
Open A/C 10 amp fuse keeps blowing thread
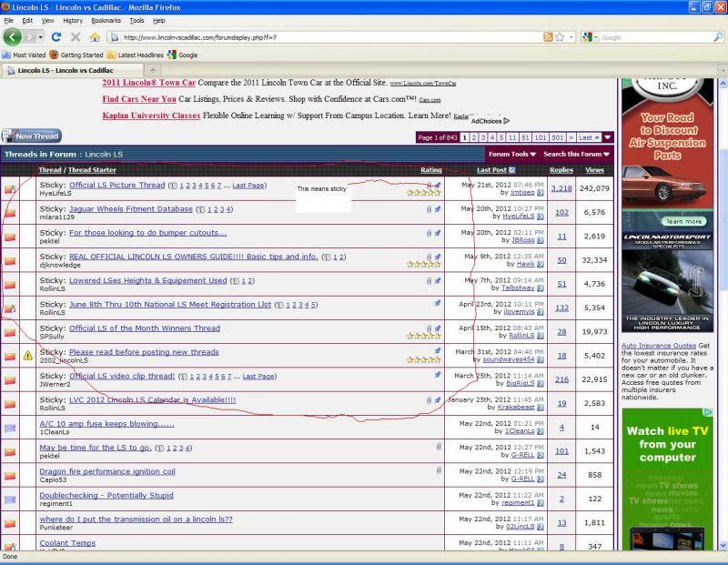coord(106,423)
